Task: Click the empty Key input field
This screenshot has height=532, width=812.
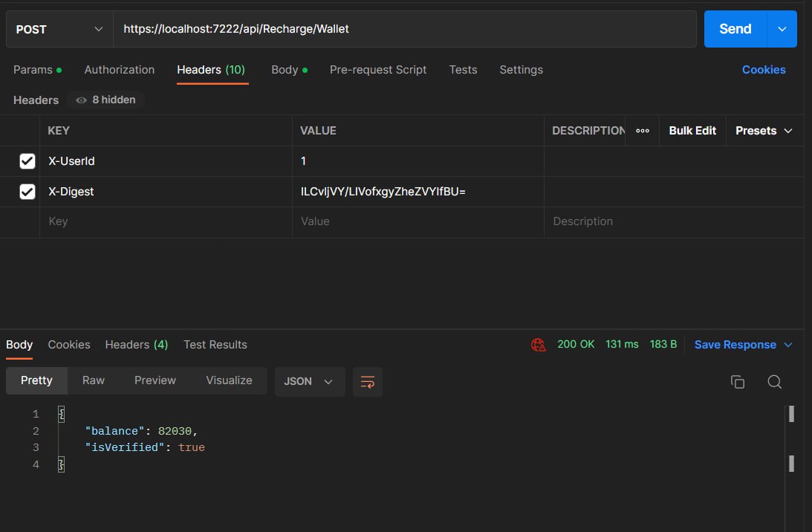Action: [x=166, y=221]
